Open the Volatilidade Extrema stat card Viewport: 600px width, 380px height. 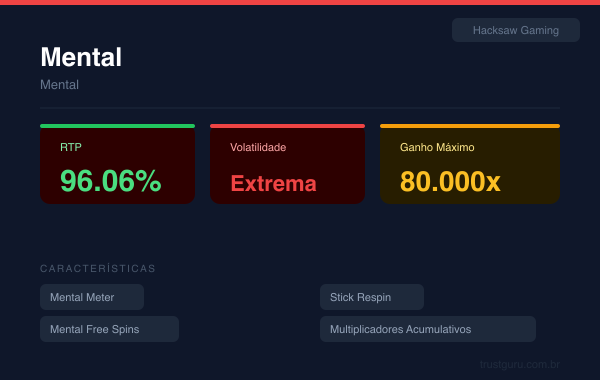tap(287, 164)
